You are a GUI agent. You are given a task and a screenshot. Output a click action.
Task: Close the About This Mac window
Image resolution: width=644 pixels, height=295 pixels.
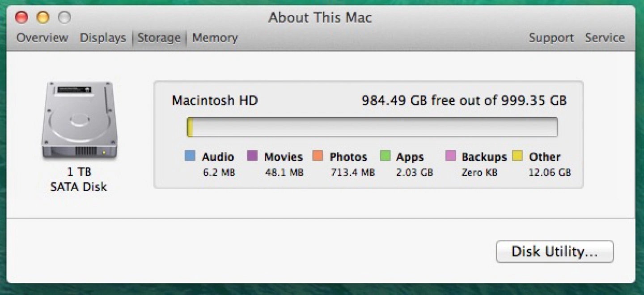(21, 17)
